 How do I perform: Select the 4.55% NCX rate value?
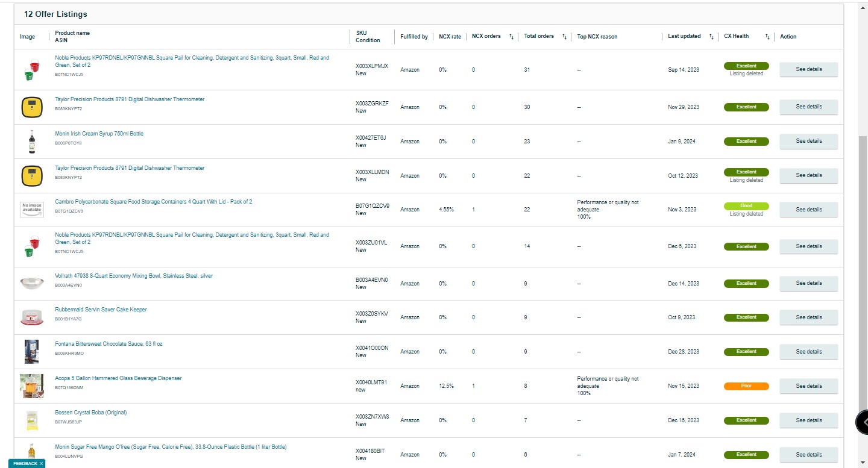[446, 210]
